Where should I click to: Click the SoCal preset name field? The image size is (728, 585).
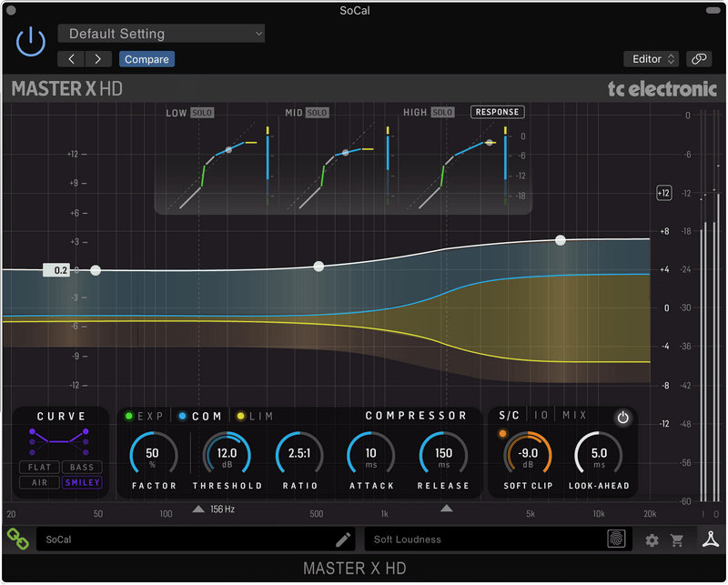click(182, 539)
